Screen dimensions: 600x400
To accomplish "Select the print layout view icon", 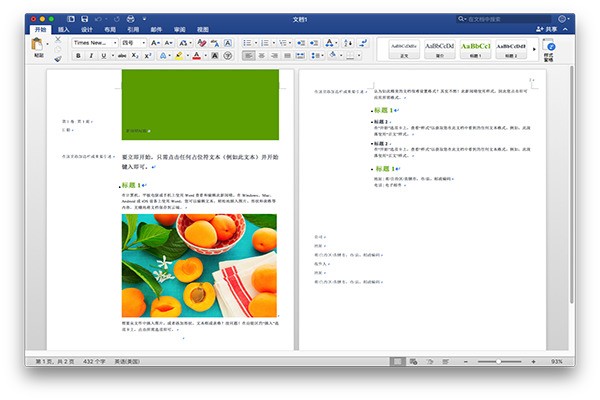I will 399,361.
